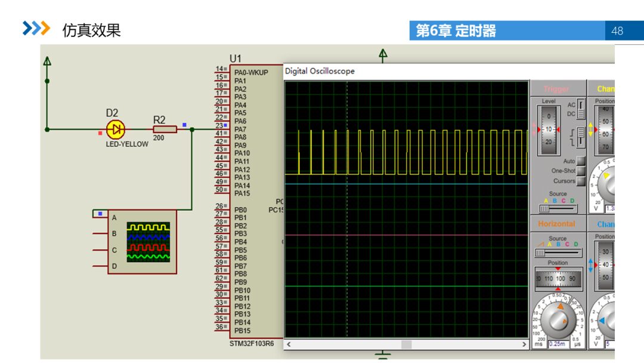Image resolution: width=644 pixels, height=363 pixels.
Task: Click the yellow LED D2 component
Action: [x=116, y=130]
